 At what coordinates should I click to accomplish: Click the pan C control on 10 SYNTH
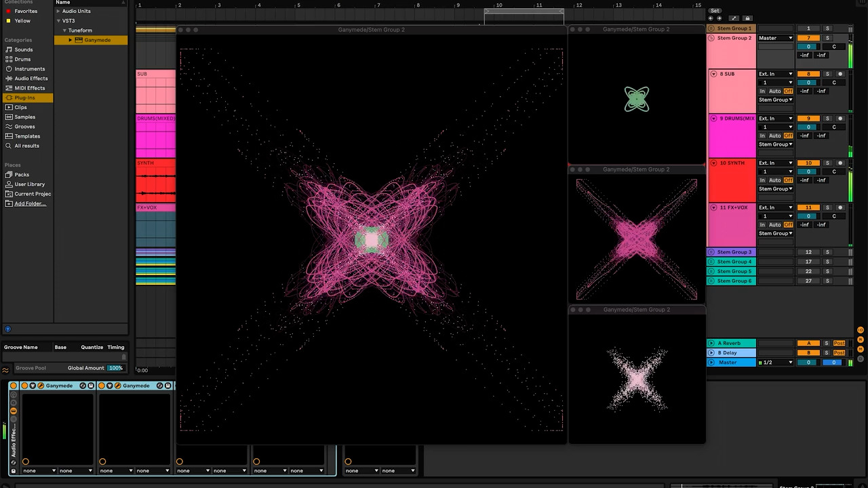point(834,171)
